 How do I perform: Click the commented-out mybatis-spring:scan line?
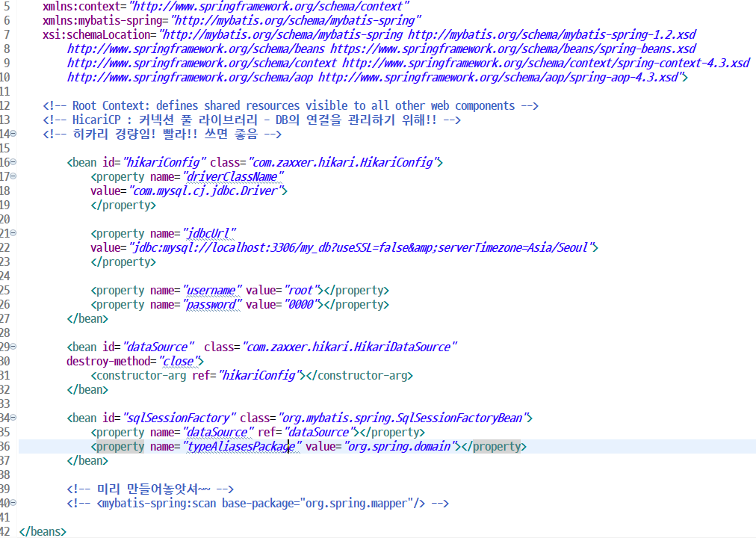pyautogui.click(x=258, y=504)
